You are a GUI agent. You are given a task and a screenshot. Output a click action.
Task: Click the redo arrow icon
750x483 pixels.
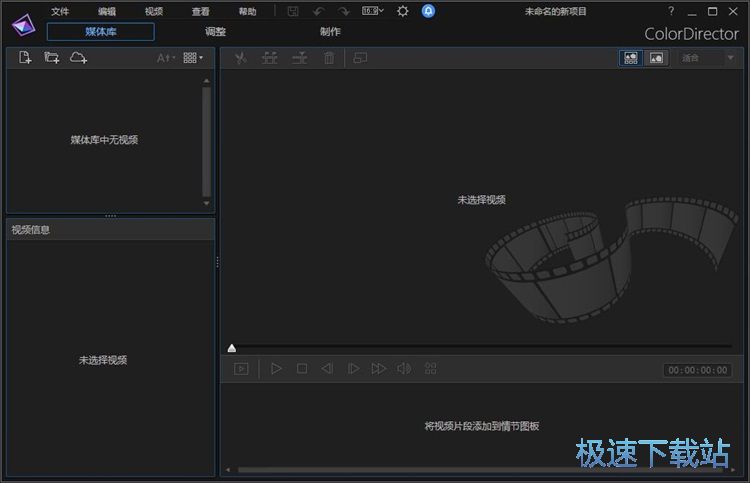(x=343, y=11)
